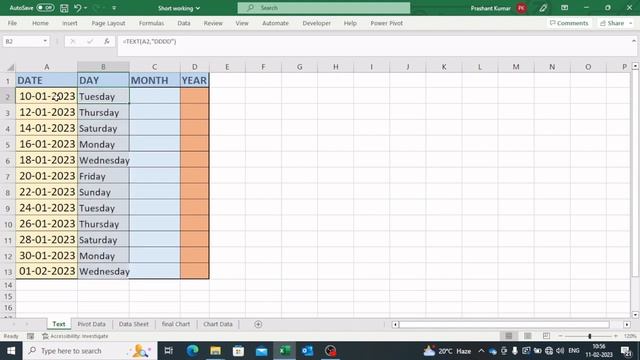Open the Chart Data sheet tab

pyautogui.click(x=218, y=324)
